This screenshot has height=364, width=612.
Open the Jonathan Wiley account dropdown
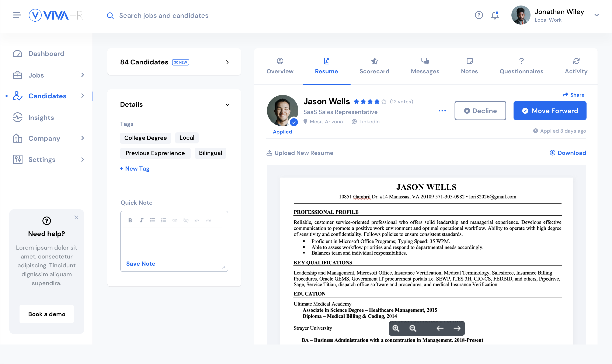[x=597, y=15]
